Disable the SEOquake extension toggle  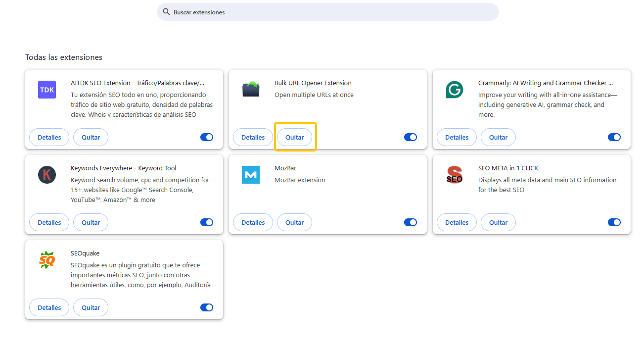tap(207, 307)
